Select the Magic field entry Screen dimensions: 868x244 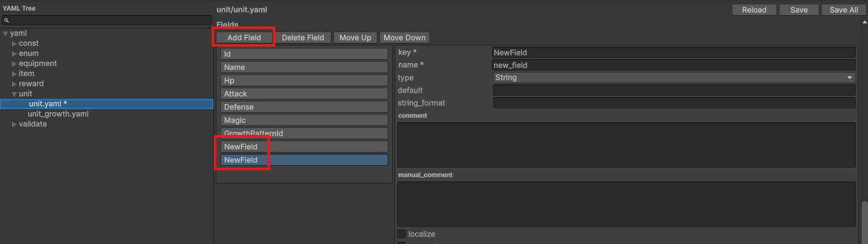point(304,120)
